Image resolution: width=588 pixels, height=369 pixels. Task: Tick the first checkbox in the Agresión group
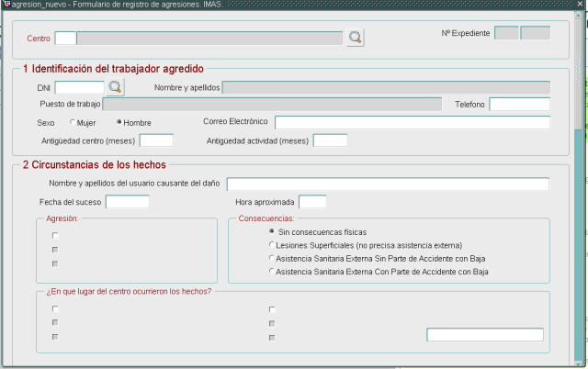[55, 235]
